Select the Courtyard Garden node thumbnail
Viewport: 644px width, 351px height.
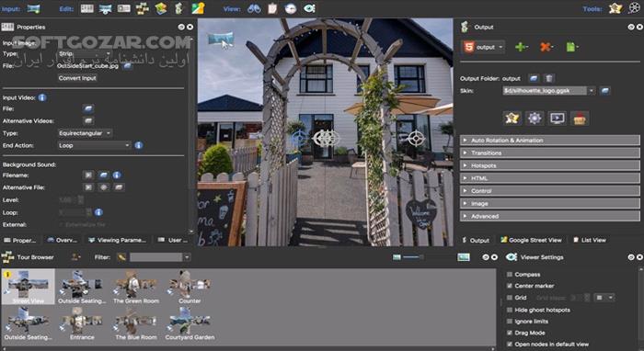tap(190, 324)
